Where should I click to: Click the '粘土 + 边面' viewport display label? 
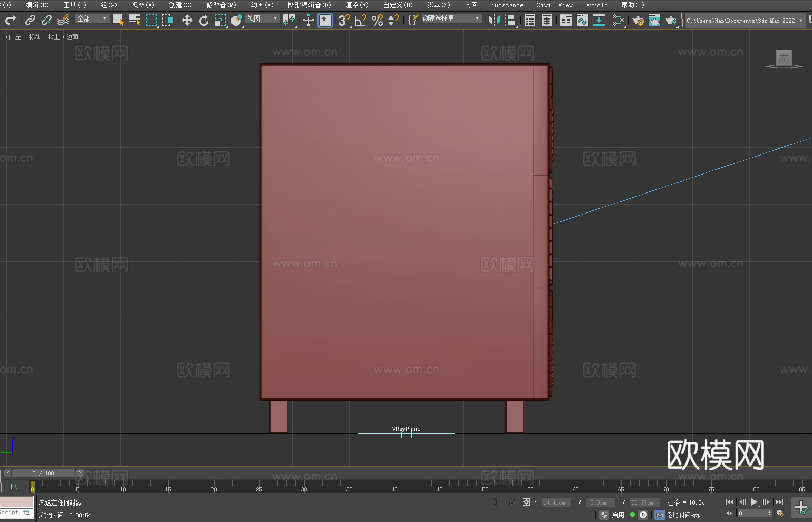click(64, 37)
